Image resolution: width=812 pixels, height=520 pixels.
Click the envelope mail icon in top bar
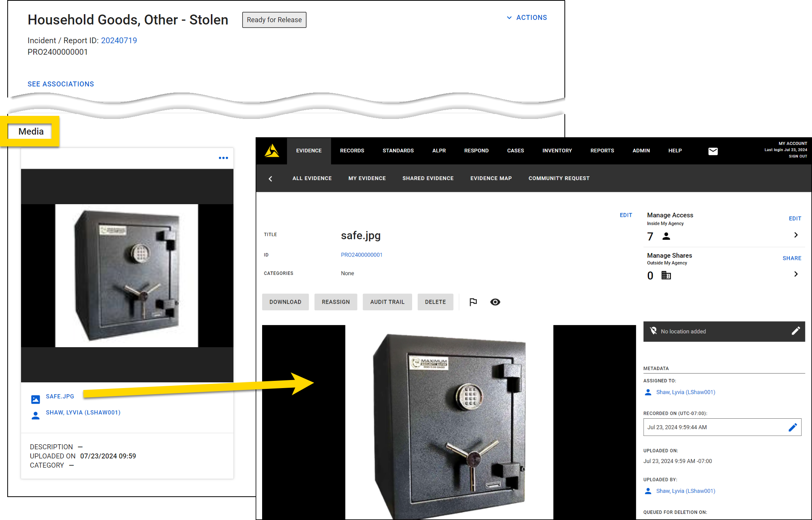click(x=713, y=151)
